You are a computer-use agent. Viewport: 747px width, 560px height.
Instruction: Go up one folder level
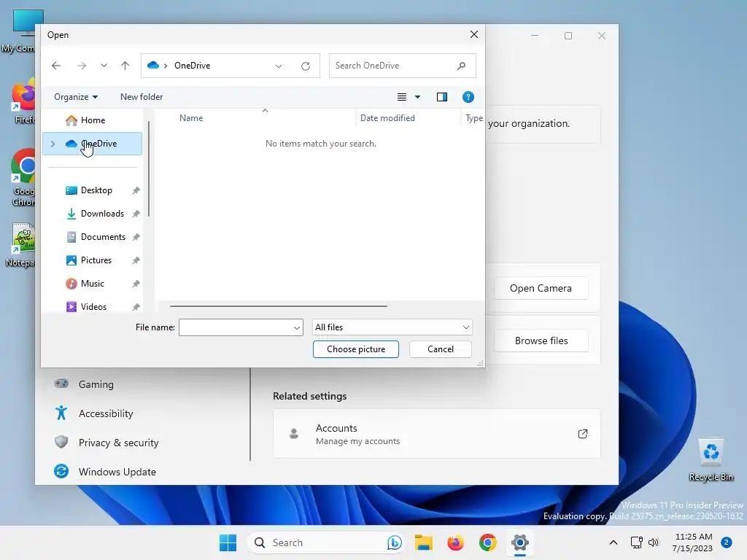[x=125, y=66]
